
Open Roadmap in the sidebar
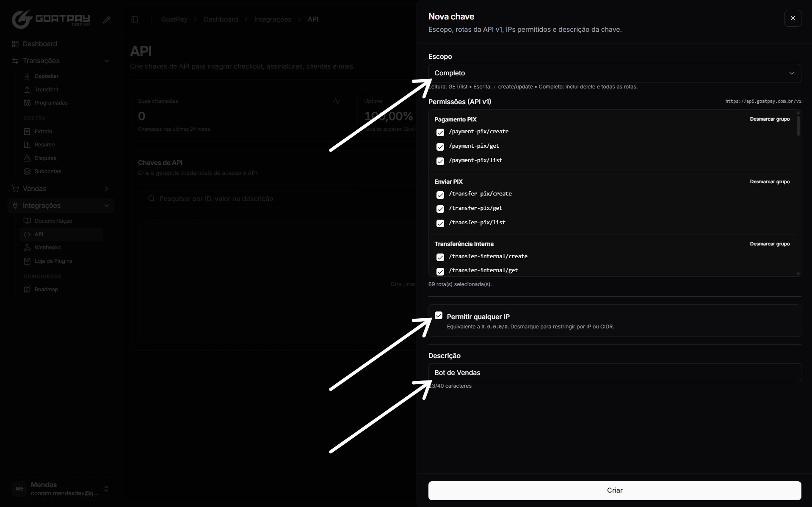click(61, 289)
